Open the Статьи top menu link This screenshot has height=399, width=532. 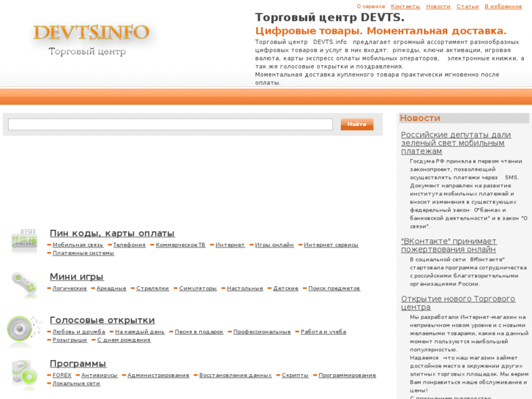point(468,7)
